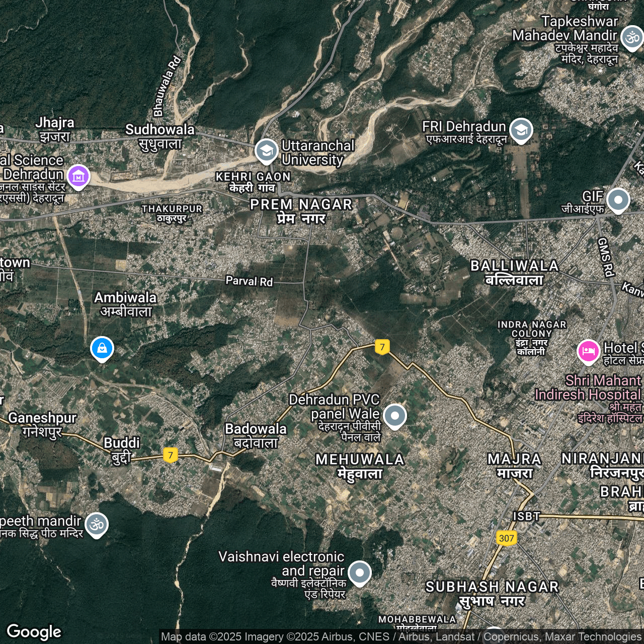644x644 pixels.
Task: Select the FRI Dehradun graduation cap marker
Action: point(521,130)
